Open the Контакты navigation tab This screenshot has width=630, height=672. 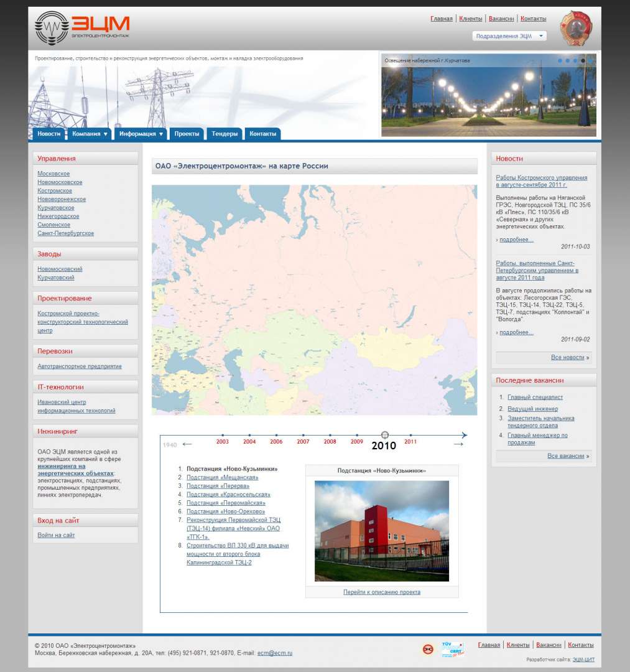(262, 134)
